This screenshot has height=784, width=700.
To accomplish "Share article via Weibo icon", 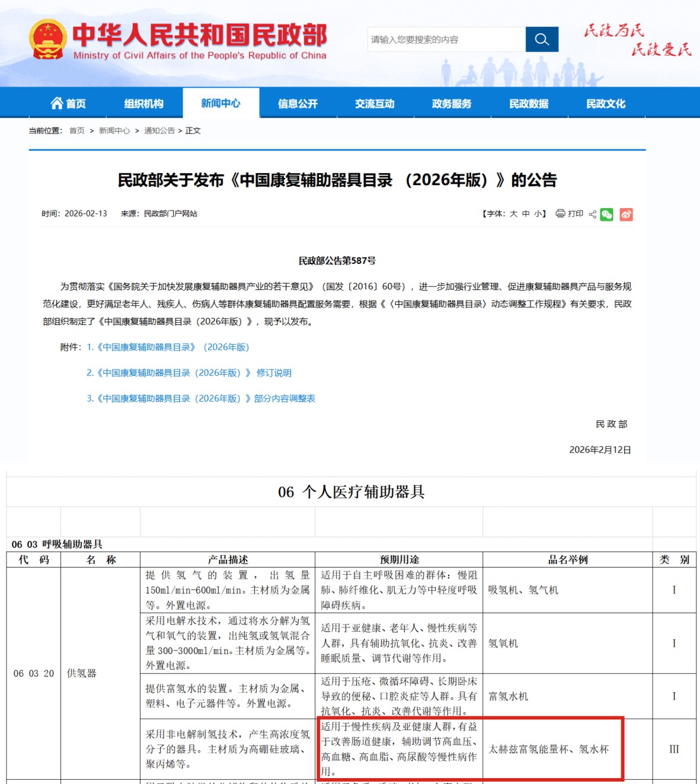I will tap(626, 214).
